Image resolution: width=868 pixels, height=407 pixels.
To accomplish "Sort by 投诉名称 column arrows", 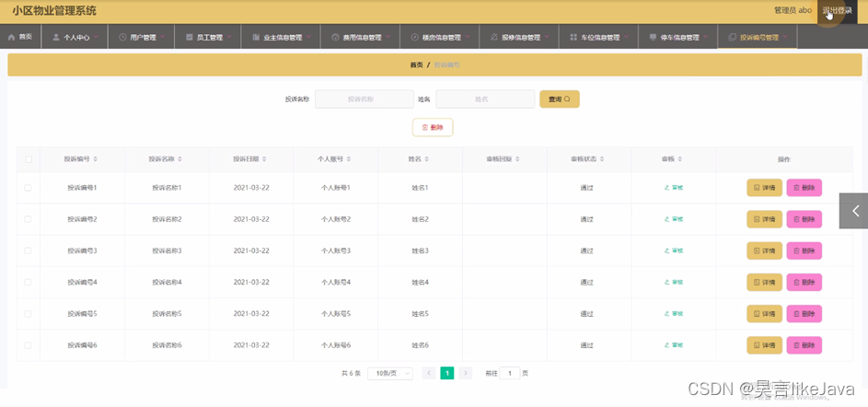I will 179,159.
